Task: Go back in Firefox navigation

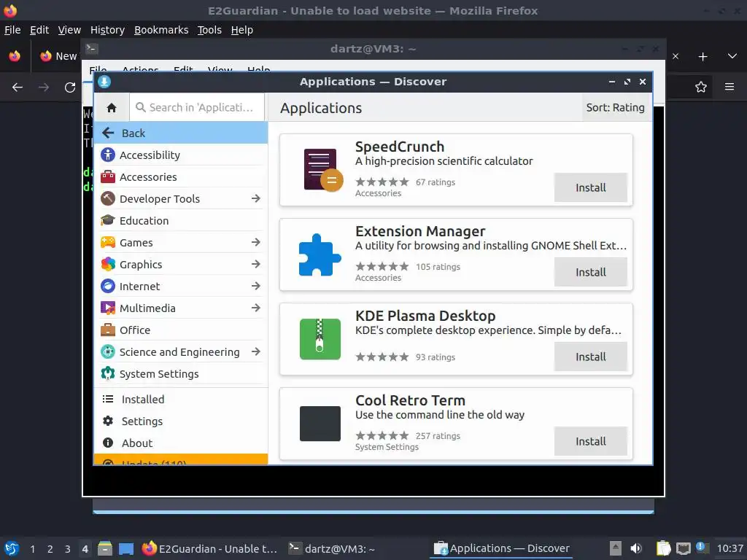Action: 18,87
